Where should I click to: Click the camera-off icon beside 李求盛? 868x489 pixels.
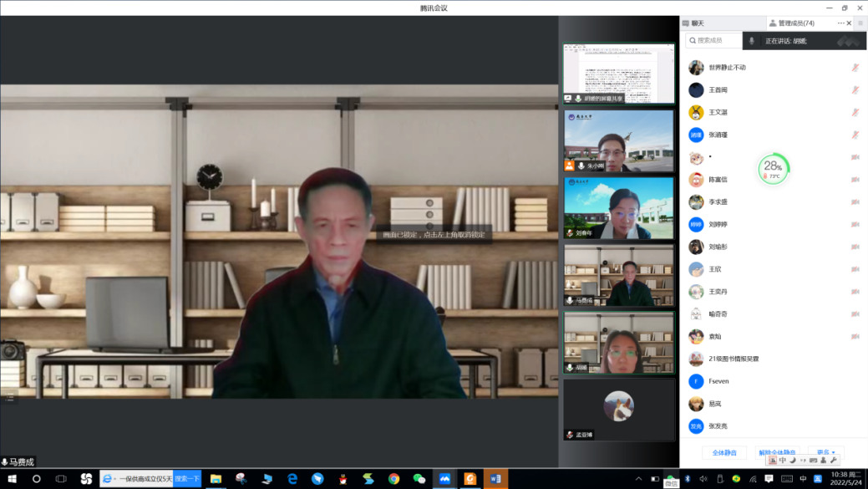click(x=855, y=202)
